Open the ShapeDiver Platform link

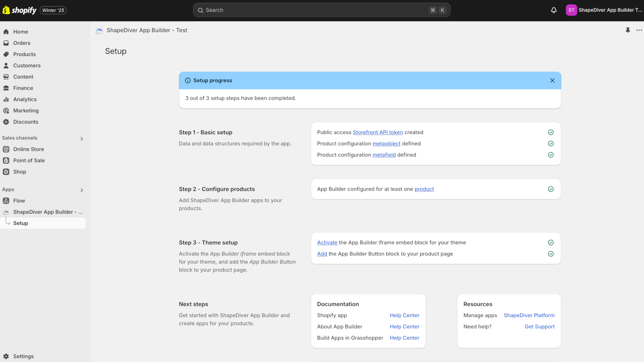[x=529, y=315]
